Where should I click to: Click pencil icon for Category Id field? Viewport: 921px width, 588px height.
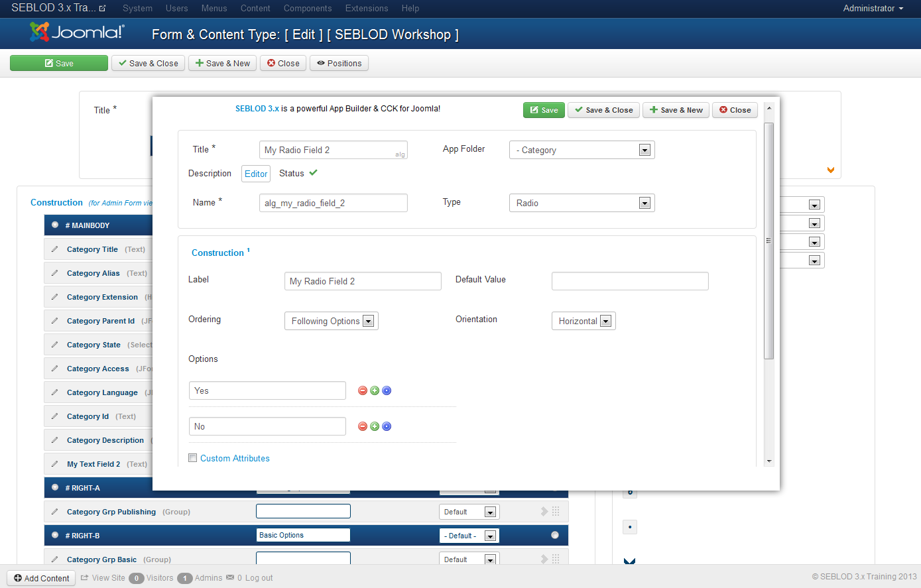point(54,416)
